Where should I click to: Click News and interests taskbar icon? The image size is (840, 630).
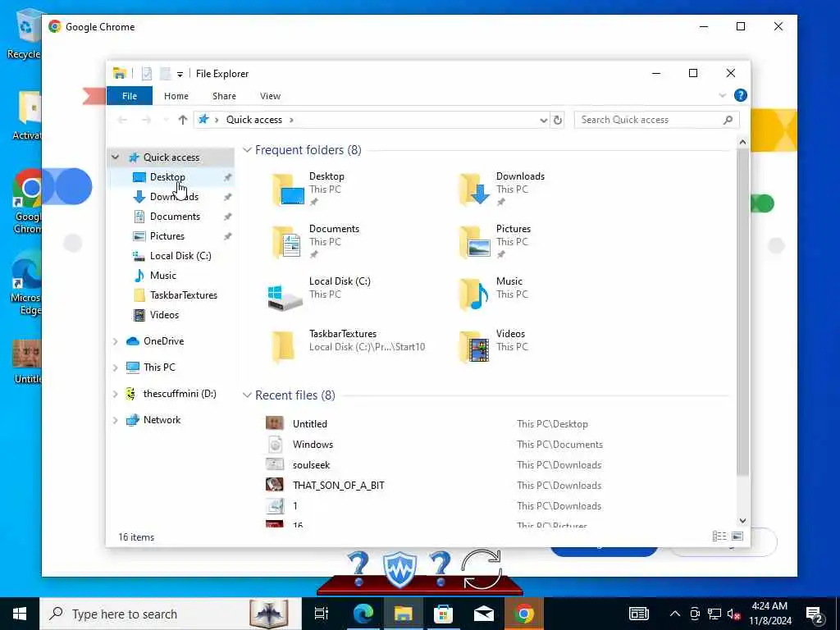click(x=638, y=614)
